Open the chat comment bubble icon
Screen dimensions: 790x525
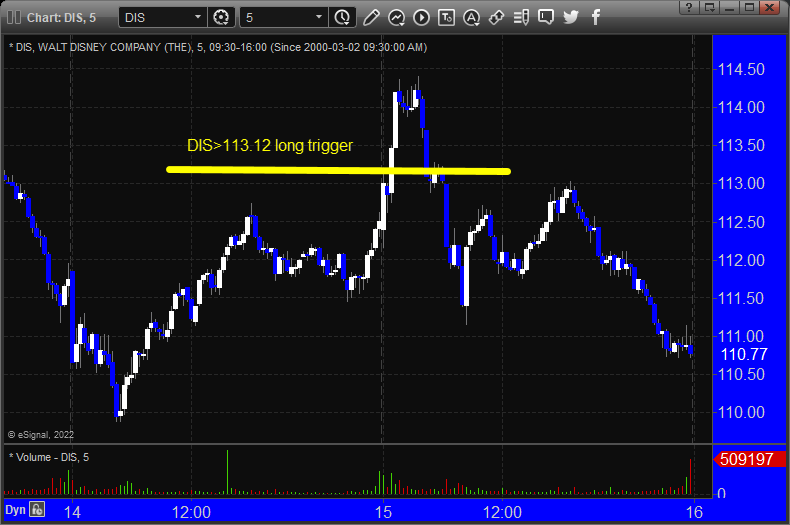pyautogui.click(x=546, y=18)
